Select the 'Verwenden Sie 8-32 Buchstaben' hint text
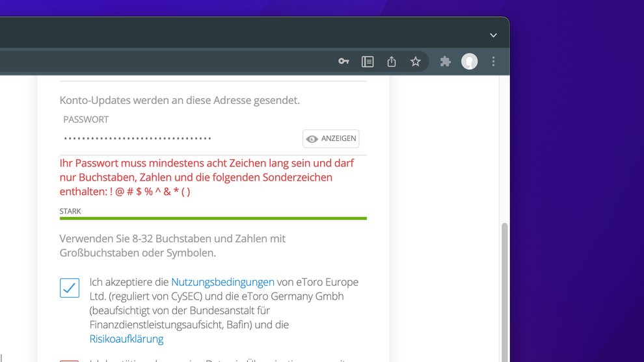644x362 pixels. (172, 246)
